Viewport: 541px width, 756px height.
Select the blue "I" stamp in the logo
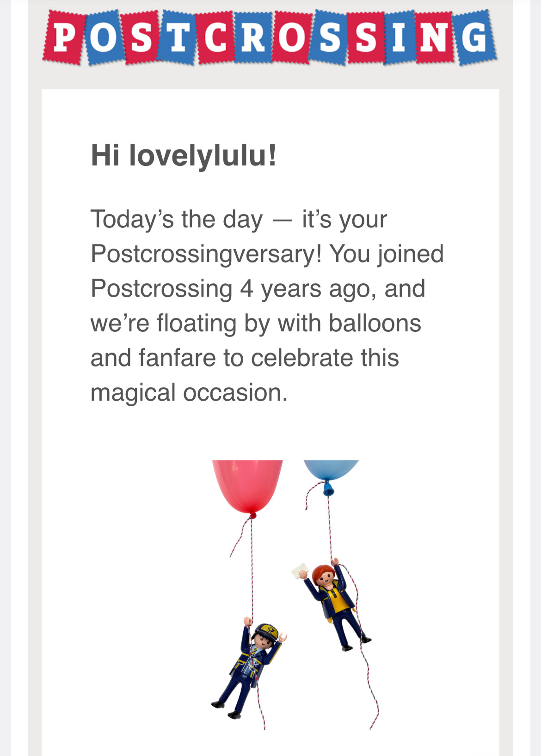399,38
